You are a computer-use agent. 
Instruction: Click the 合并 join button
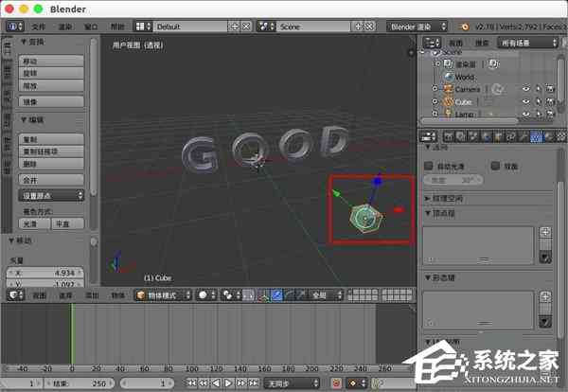[x=51, y=180]
